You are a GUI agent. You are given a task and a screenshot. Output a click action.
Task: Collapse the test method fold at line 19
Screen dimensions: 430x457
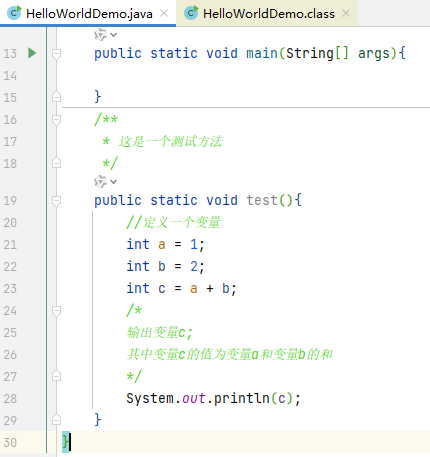point(56,201)
